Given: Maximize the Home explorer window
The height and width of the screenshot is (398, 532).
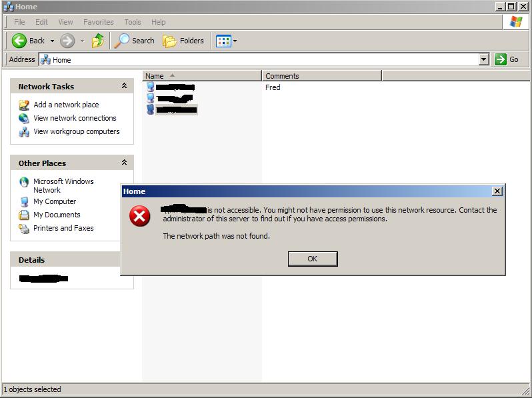Looking at the screenshot, I should (511, 7).
